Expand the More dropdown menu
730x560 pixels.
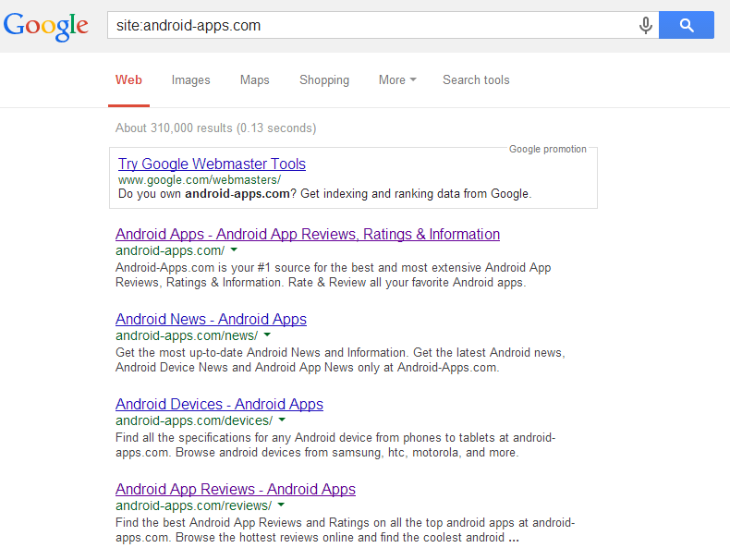tap(397, 80)
